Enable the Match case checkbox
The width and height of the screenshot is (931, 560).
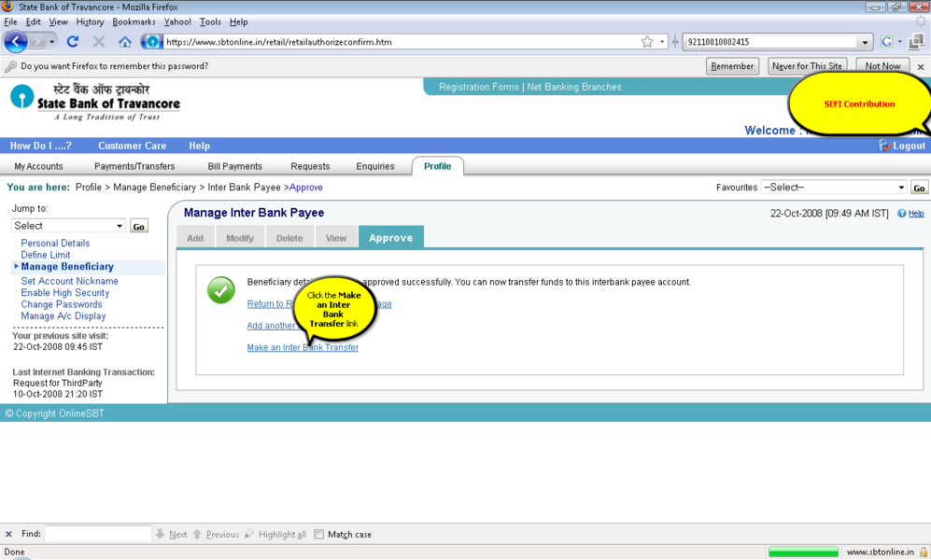(x=318, y=535)
